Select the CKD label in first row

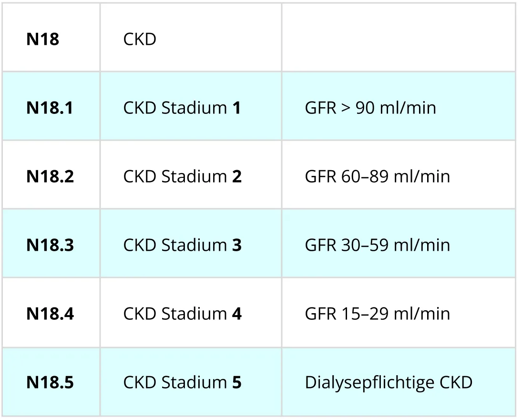[x=140, y=40]
